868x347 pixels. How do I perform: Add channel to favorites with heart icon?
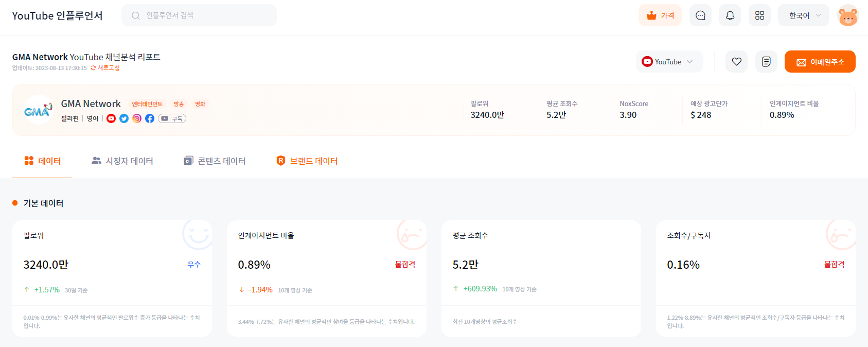click(x=736, y=62)
